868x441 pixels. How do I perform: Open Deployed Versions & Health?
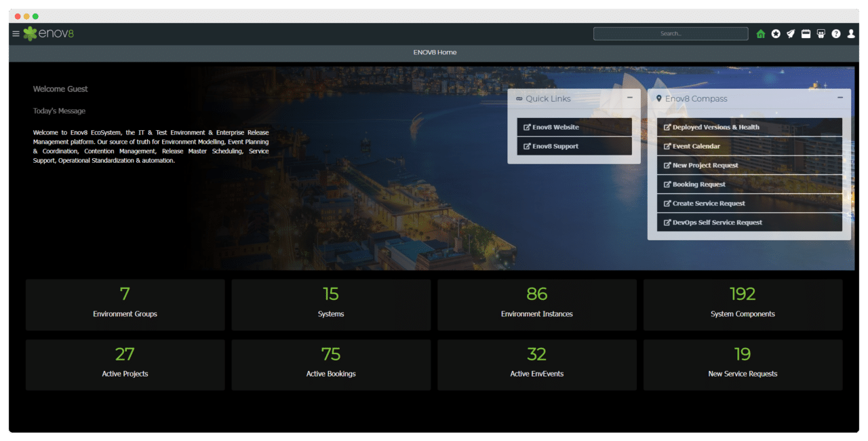pyautogui.click(x=749, y=127)
